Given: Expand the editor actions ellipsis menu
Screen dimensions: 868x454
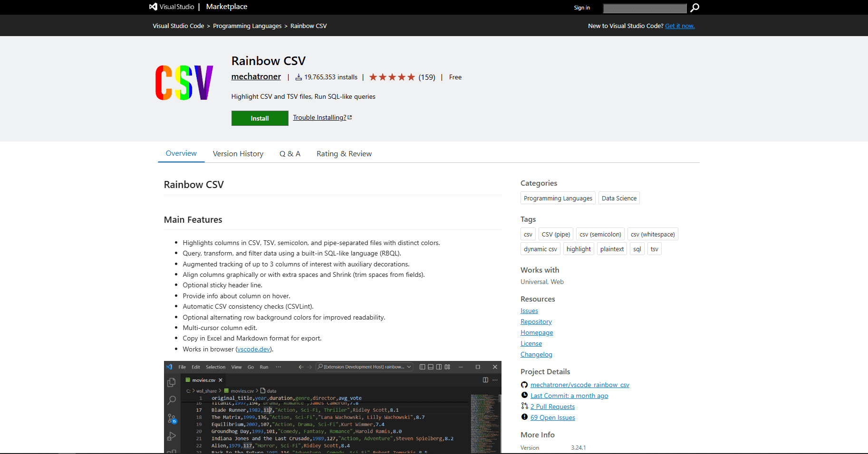Looking at the screenshot, I should point(495,380).
